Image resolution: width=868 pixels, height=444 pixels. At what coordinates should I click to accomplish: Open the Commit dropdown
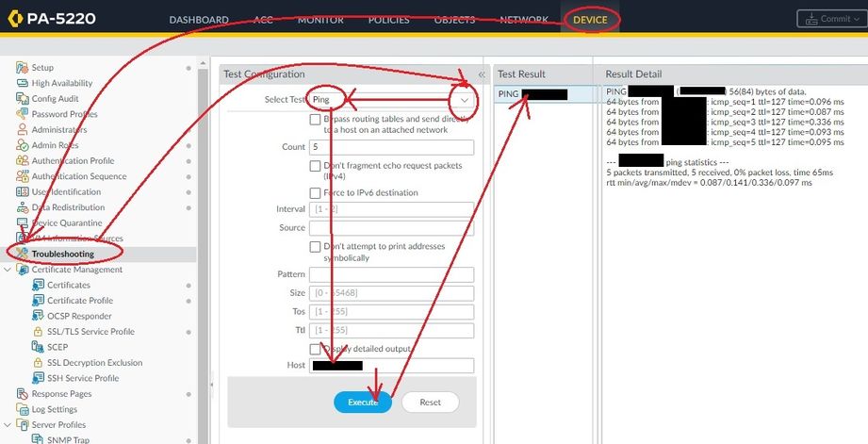pos(831,19)
